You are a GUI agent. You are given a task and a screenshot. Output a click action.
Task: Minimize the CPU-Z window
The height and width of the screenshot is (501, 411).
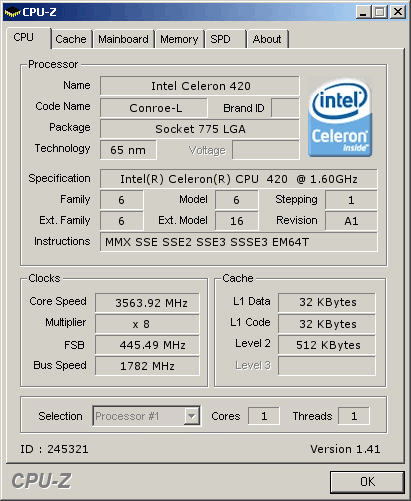pos(363,12)
